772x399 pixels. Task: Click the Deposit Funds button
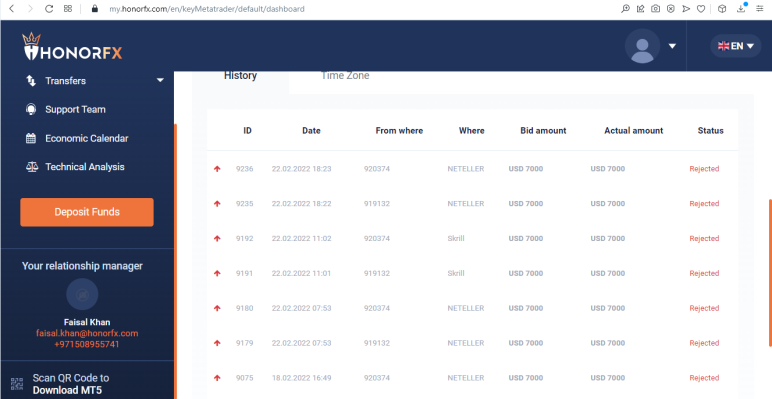click(x=87, y=212)
